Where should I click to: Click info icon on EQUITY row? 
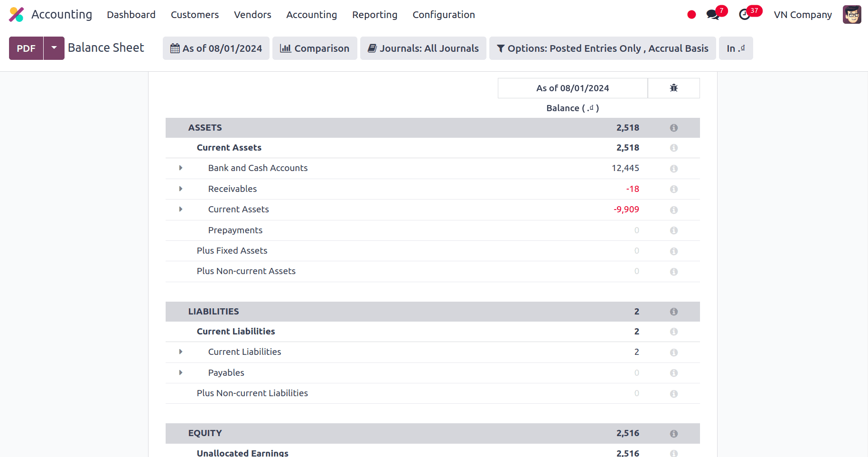click(x=673, y=434)
